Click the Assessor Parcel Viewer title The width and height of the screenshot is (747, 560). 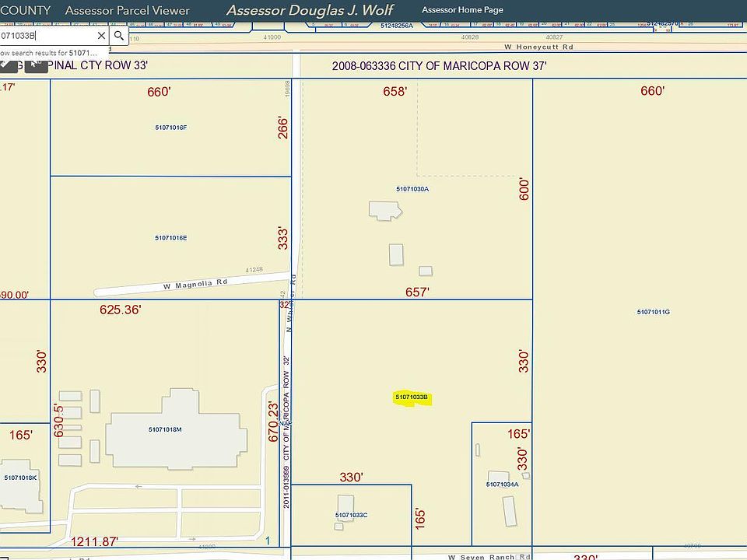click(x=127, y=10)
